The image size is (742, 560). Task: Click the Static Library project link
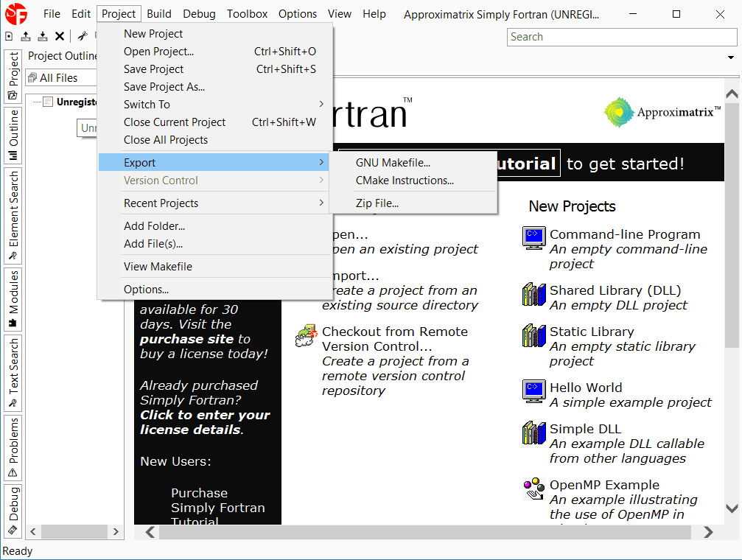pyautogui.click(x=592, y=332)
